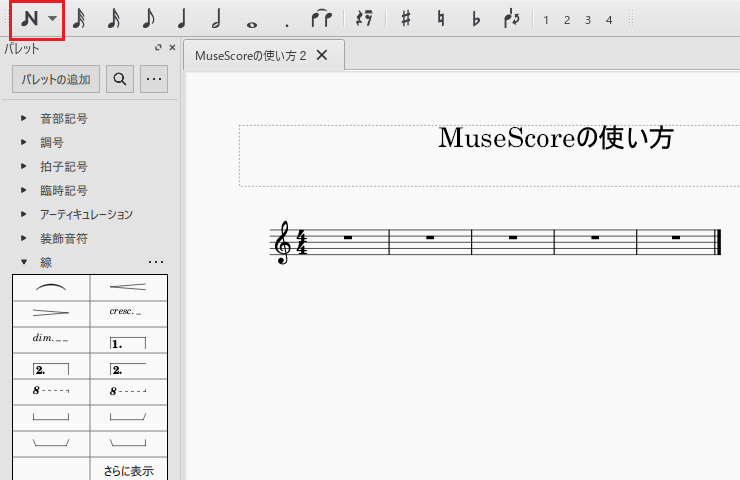Image resolution: width=740 pixels, height=480 pixels.
Task: Expand the 拍子記号 palette
Action: coord(24,166)
